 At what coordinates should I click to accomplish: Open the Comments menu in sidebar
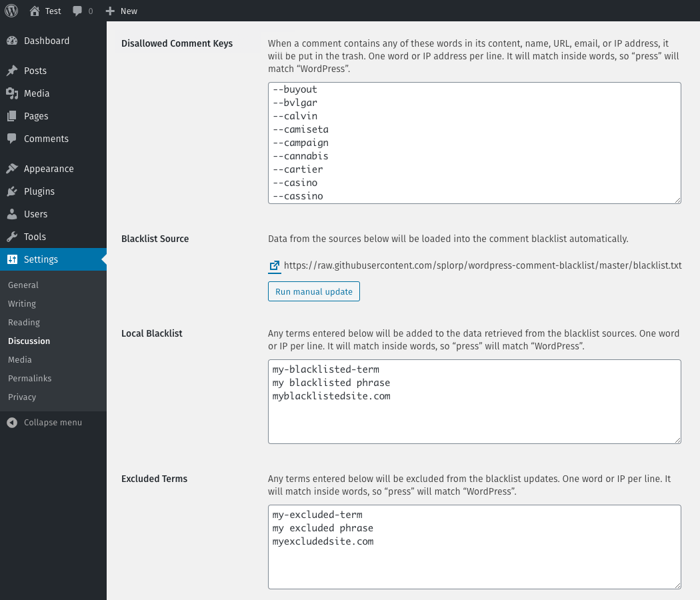(x=53, y=139)
